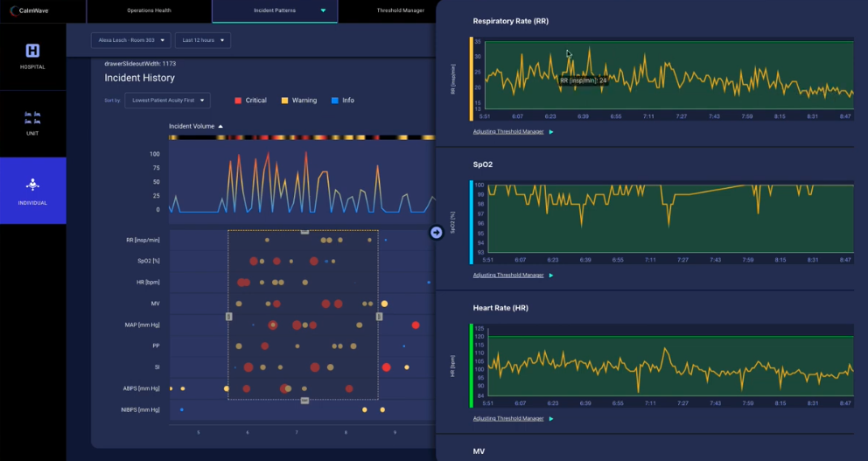
Task: Click the right handle of the selection box
Action: coord(379,316)
